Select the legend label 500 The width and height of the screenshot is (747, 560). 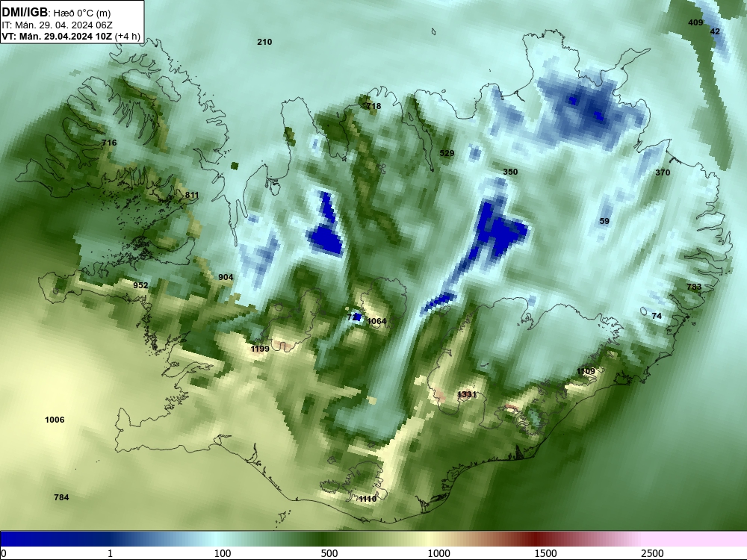click(329, 553)
